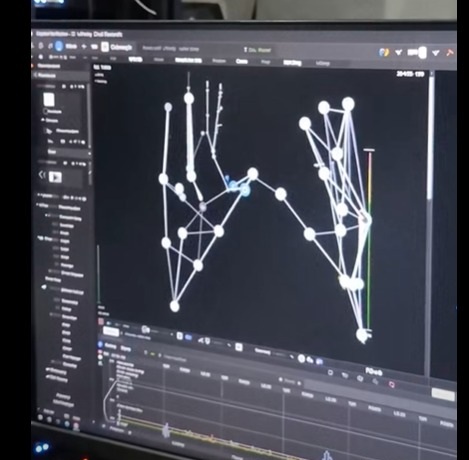Open the dropdown triangle beside the Python-style icon
This screenshot has width=469, height=460.
click(398, 52)
